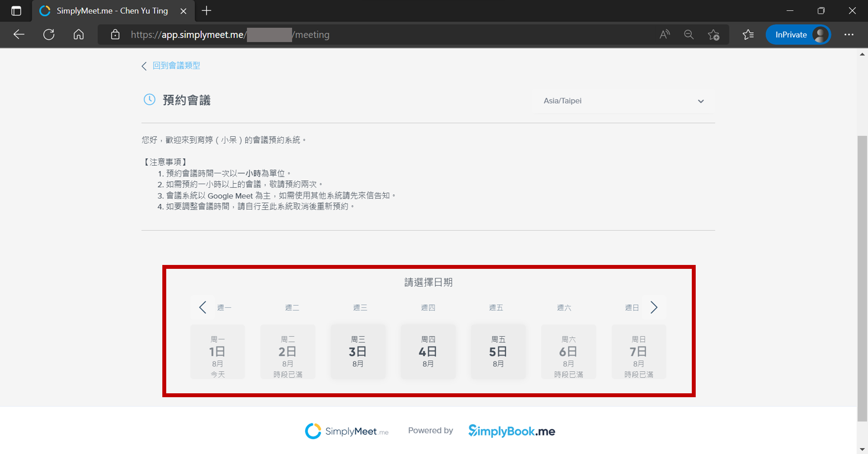The image size is (868, 454).
Task: Open a new browser tab
Action: pyautogui.click(x=207, y=11)
